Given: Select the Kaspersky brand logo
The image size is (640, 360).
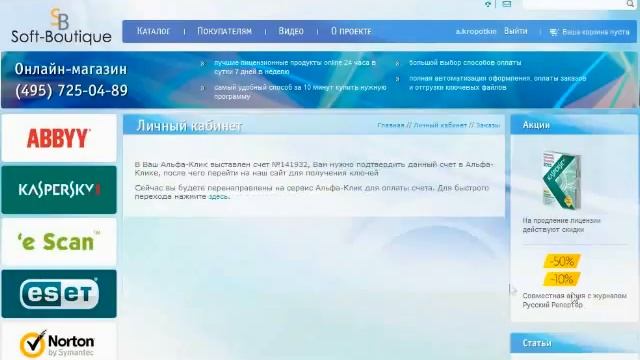Looking at the screenshot, I should tap(59, 190).
